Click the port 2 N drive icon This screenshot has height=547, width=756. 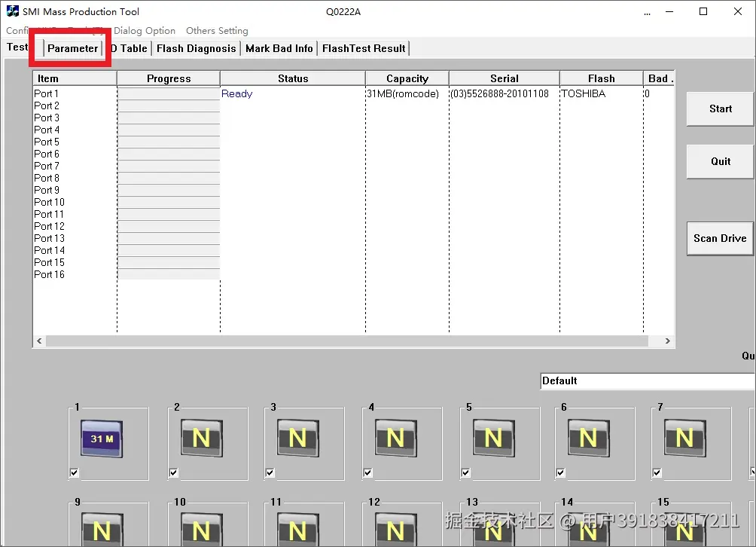[202, 438]
